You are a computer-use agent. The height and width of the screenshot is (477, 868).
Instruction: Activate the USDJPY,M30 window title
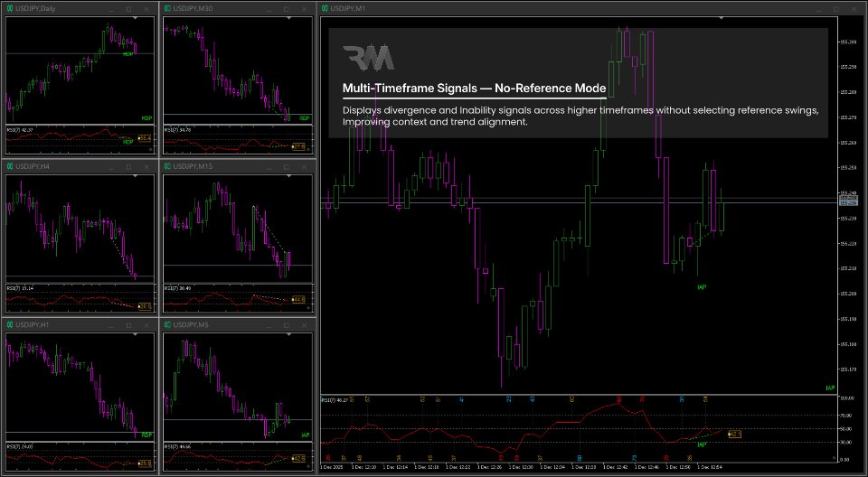tap(192, 9)
